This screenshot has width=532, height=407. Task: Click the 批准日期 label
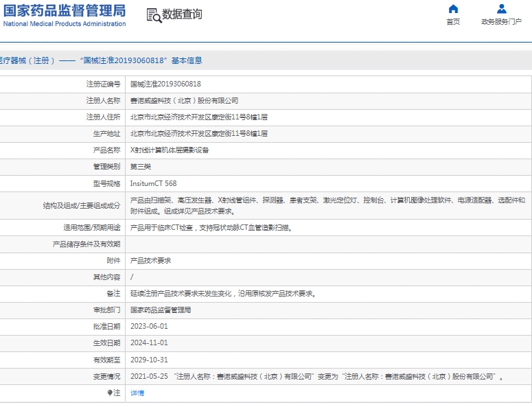click(x=107, y=326)
